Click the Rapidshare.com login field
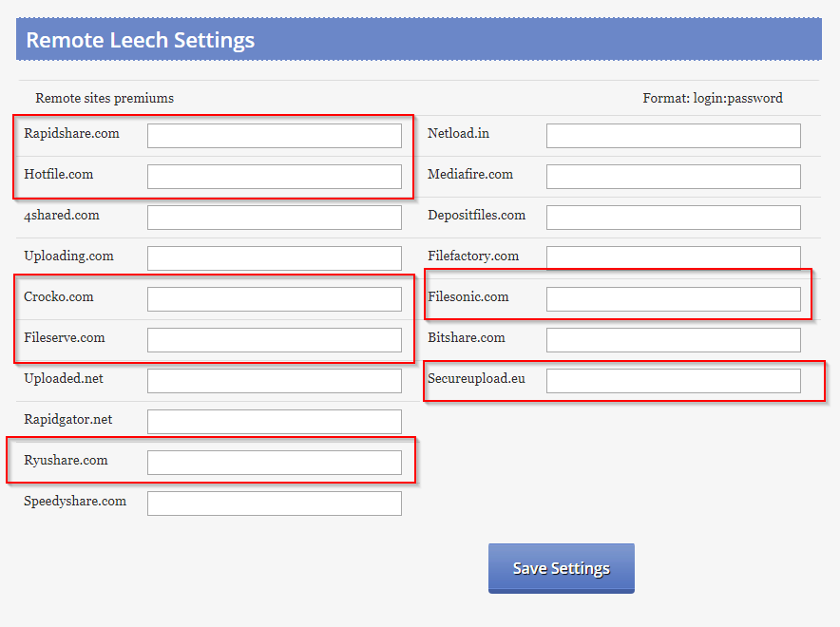Screen dimensions: 840x627 [275, 136]
